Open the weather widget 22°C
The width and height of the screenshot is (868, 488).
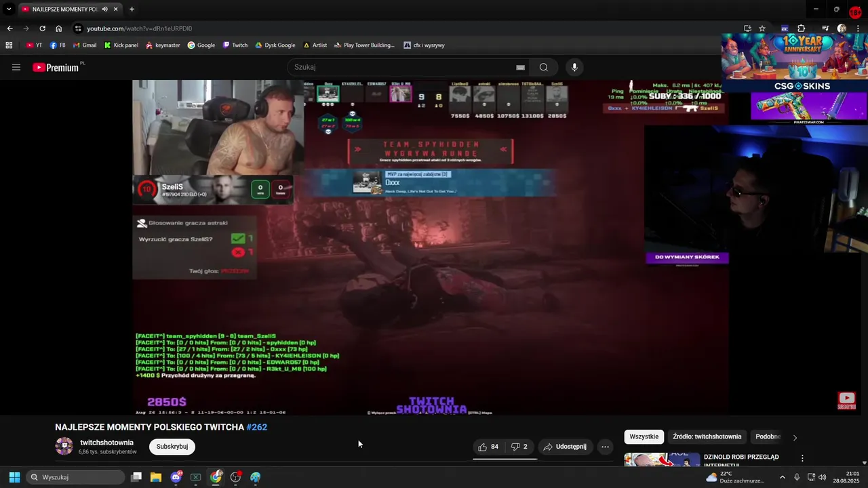pyautogui.click(x=734, y=477)
